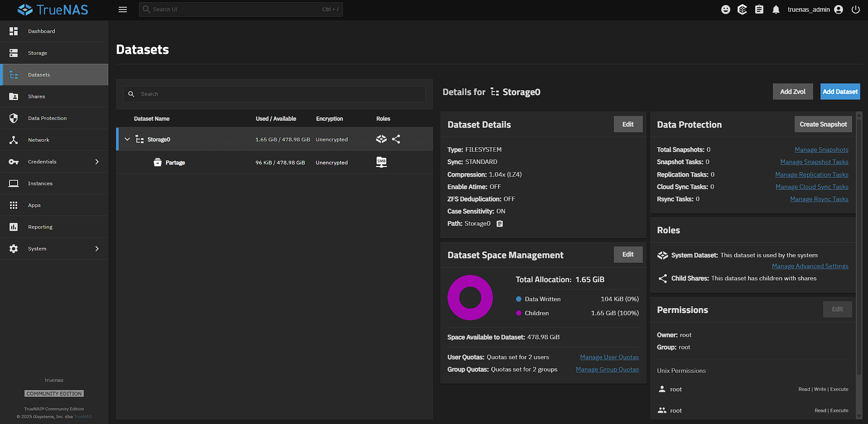The width and height of the screenshot is (868, 424).
Task: Click the Data Protection shield icon
Action: coord(14,118)
